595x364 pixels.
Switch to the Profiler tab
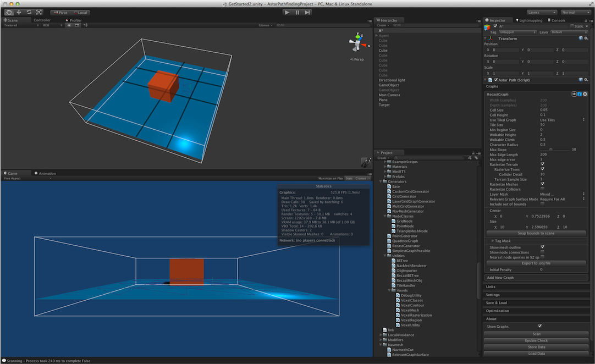[75, 20]
